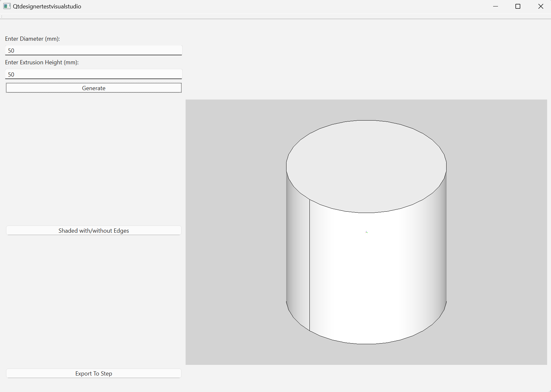Click the toolbar grip handle below the title bar
This screenshot has height=392, width=551.
[x=2, y=16]
